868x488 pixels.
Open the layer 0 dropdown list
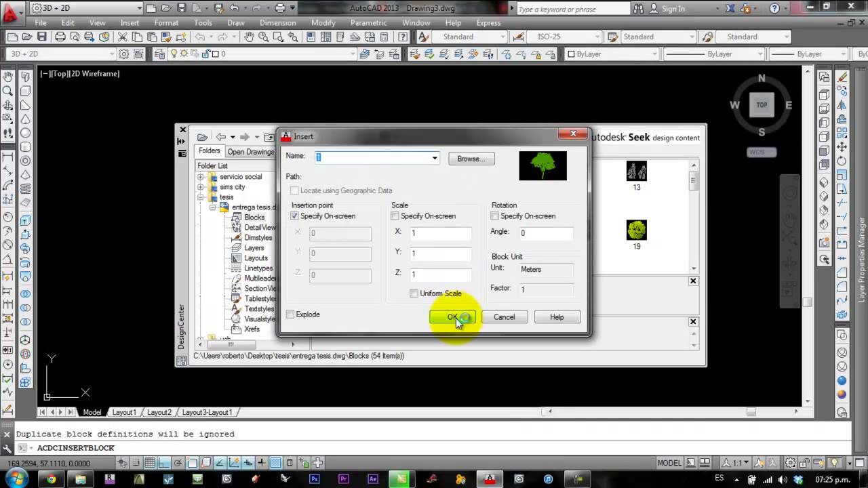pos(351,54)
